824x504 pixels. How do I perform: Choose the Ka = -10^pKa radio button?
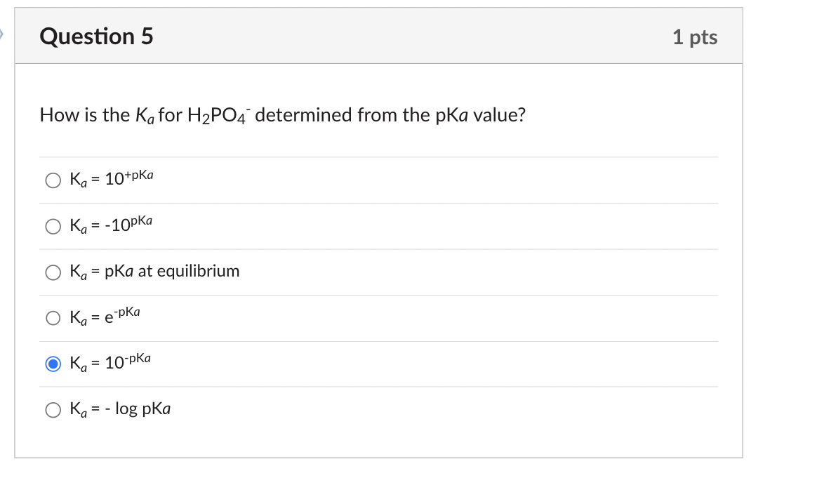53,226
